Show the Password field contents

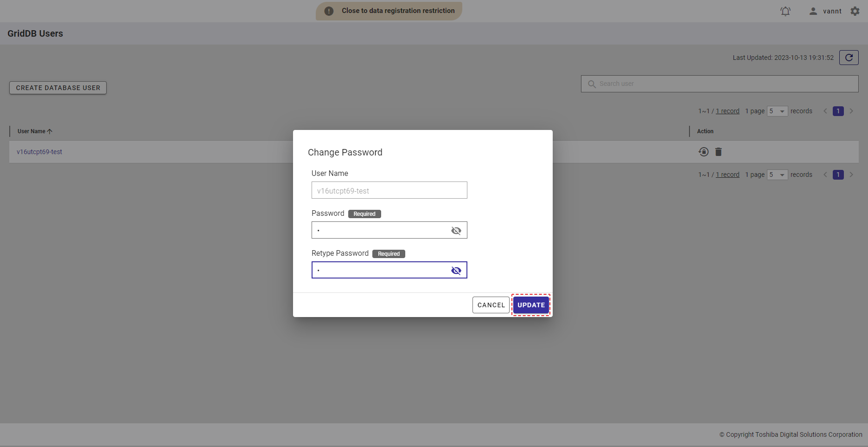(x=456, y=231)
